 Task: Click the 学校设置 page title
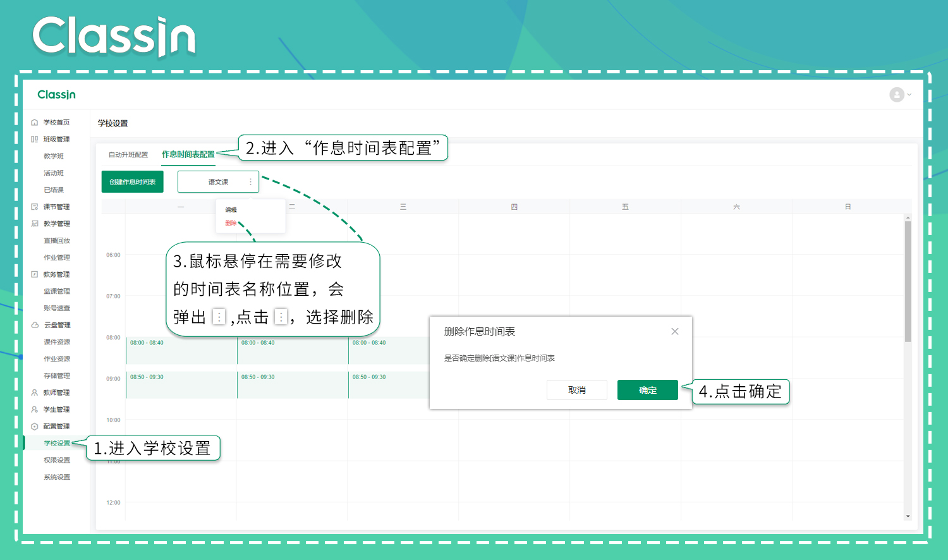click(113, 123)
